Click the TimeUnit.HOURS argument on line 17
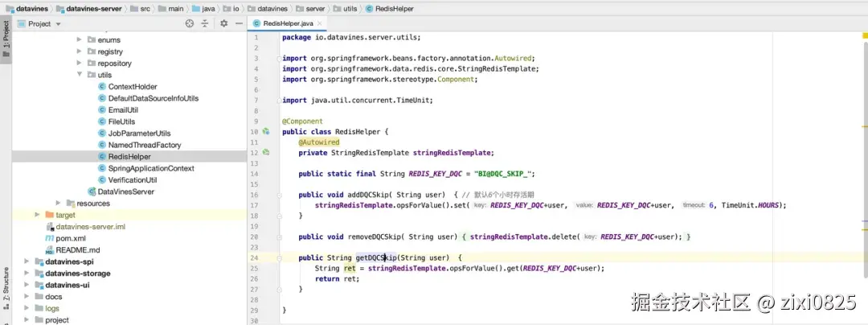This screenshot has width=868, height=325. pyautogui.click(x=750, y=205)
